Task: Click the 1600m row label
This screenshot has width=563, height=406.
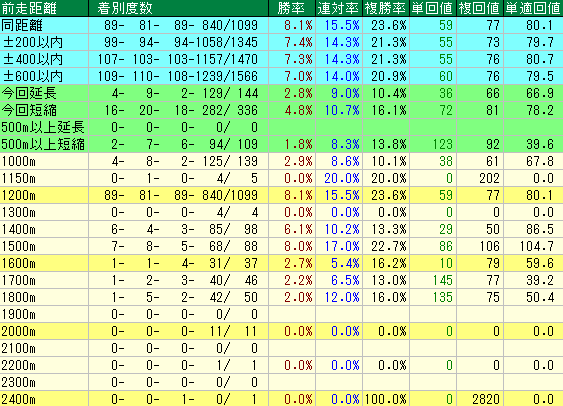Action: pyautogui.click(x=19, y=263)
